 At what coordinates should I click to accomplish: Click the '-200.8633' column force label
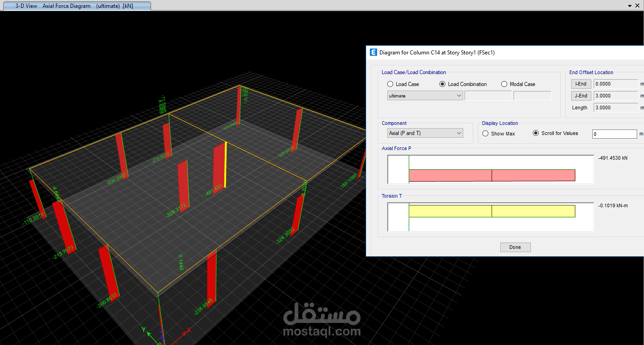(x=107, y=300)
